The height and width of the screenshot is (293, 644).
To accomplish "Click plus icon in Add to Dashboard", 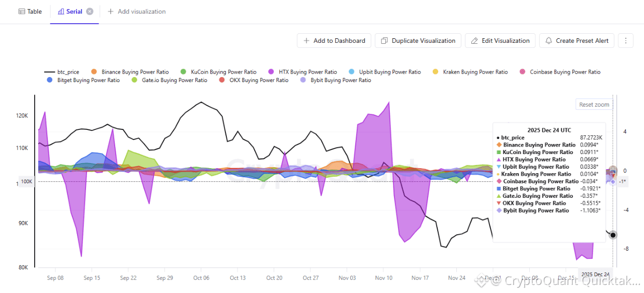I will pyautogui.click(x=306, y=41).
